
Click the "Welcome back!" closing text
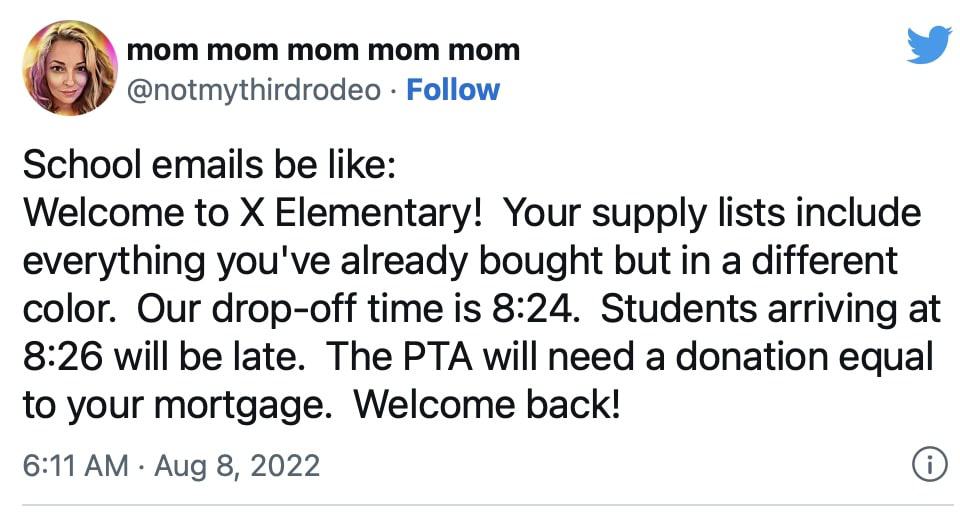[x=487, y=405]
